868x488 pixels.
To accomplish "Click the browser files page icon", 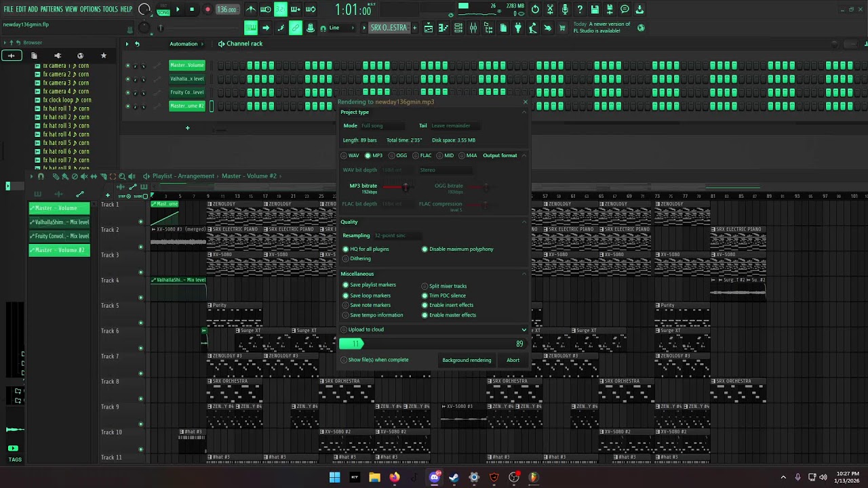I will point(34,56).
